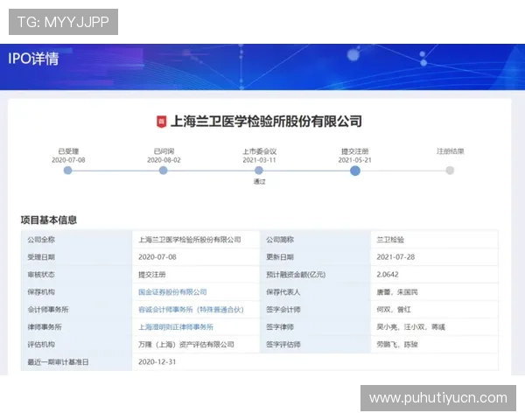Click the 2.0642 financing amount value
525x420 pixels.
388,275
